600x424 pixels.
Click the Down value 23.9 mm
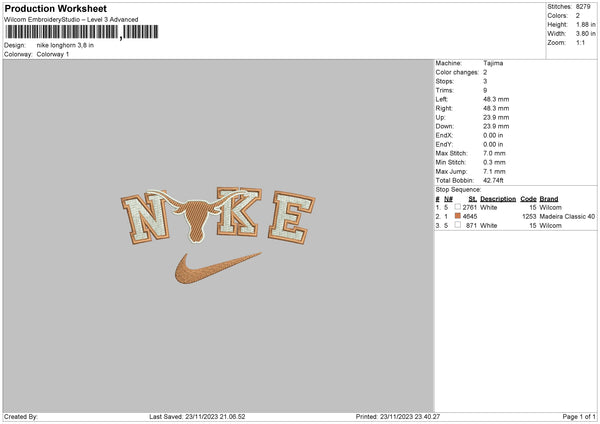496,126
